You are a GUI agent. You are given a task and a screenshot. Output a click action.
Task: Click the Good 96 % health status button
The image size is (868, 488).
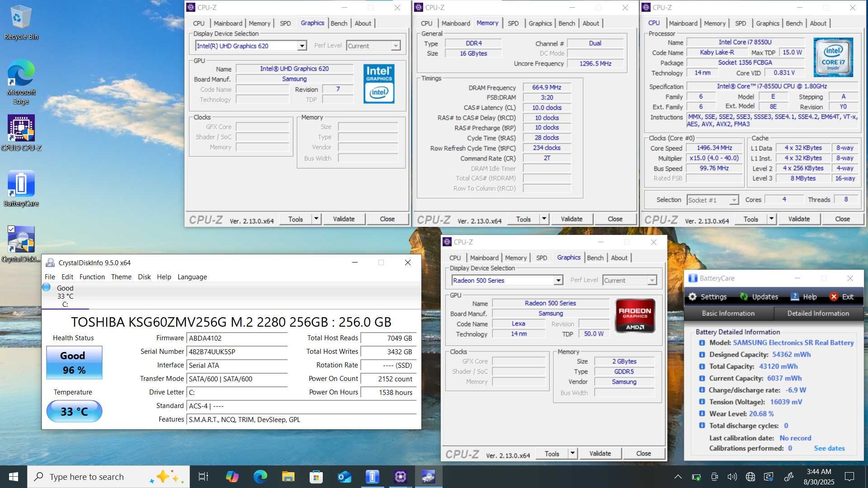(74, 363)
